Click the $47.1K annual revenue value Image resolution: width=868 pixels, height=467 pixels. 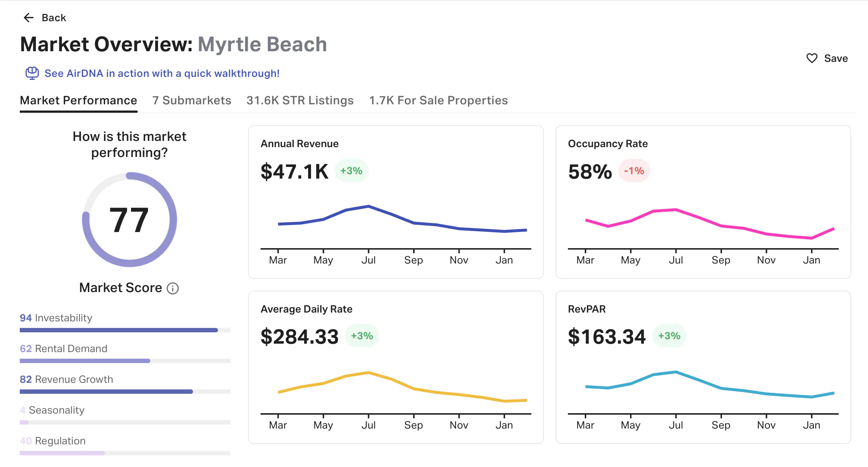click(295, 171)
